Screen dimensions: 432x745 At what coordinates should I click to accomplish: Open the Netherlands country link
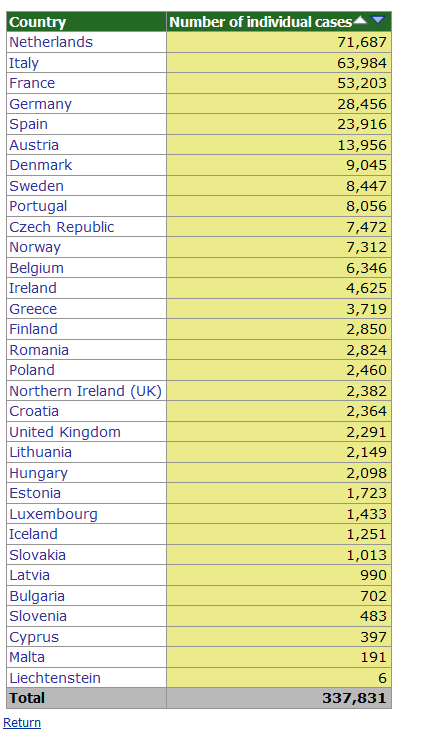(51, 42)
